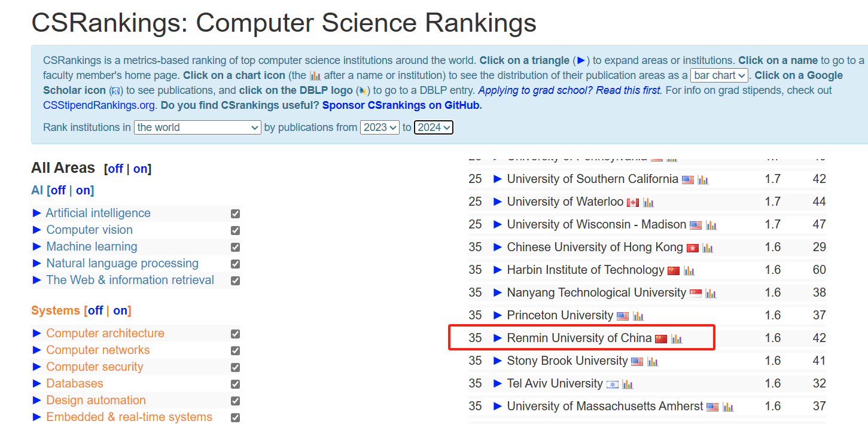This screenshot has height=424, width=868.
Task: Click chart icon for Stony Brook University
Action: [x=653, y=361]
